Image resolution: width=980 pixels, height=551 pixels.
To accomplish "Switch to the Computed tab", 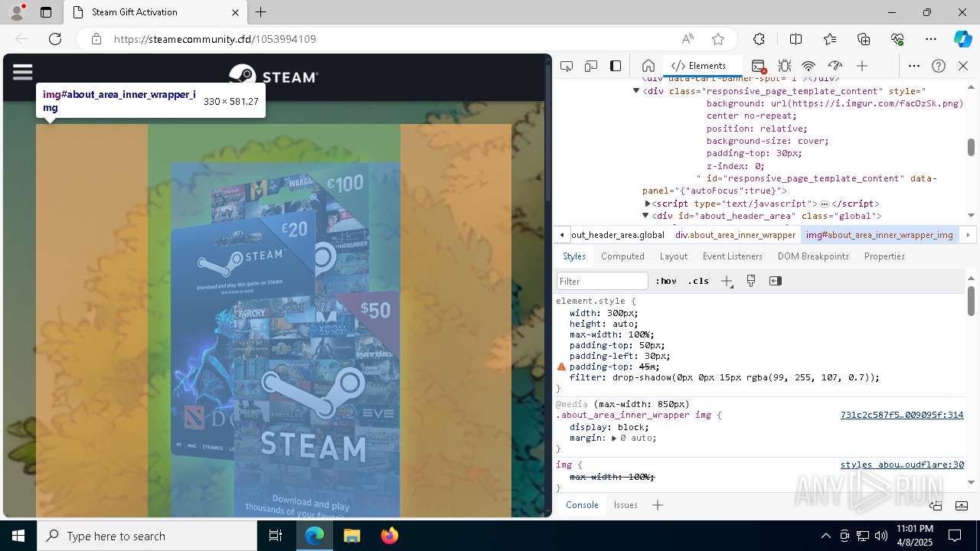I will [622, 256].
